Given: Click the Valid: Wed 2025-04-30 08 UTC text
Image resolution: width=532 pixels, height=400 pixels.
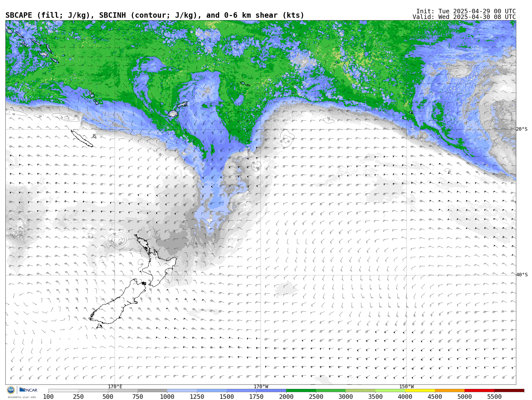Looking at the screenshot, I should coord(464,17).
